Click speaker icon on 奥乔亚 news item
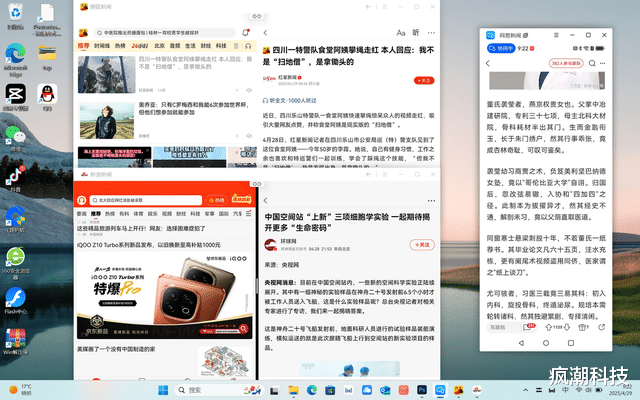The image size is (640, 400). [249, 136]
